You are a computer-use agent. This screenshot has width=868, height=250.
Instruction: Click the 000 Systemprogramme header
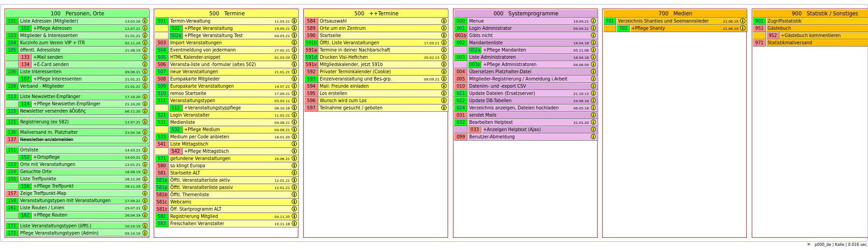coord(525,14)
